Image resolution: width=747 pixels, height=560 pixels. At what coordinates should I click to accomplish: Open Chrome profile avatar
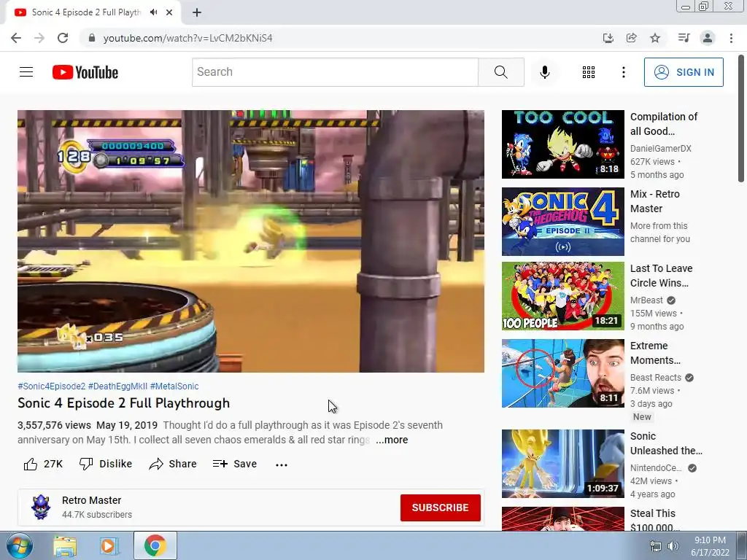click(708, 38)
